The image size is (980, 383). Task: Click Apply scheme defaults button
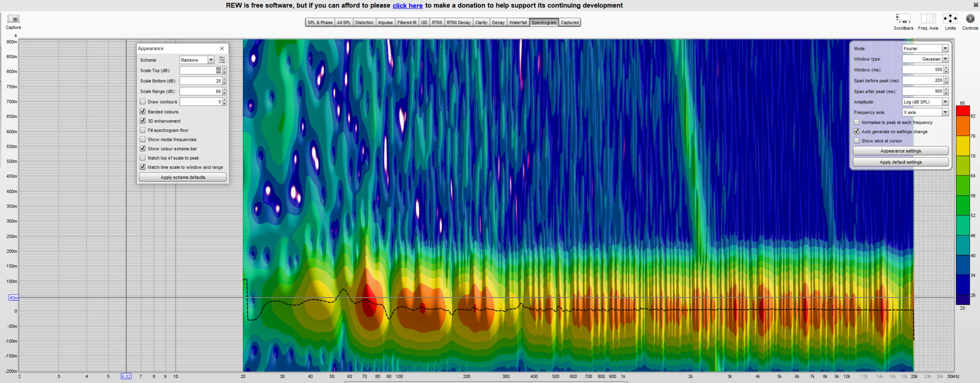coord(182,177)
